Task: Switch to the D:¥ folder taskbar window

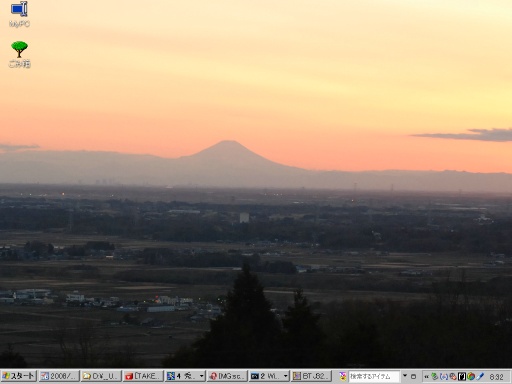Action: click(101, 376)
